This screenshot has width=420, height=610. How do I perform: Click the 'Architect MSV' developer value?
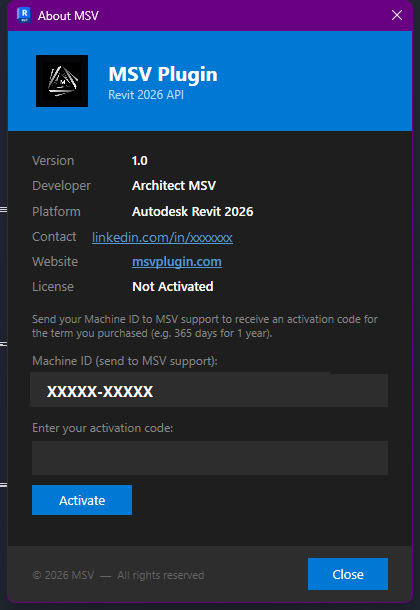pyautogui.click(x=174, y=186)
